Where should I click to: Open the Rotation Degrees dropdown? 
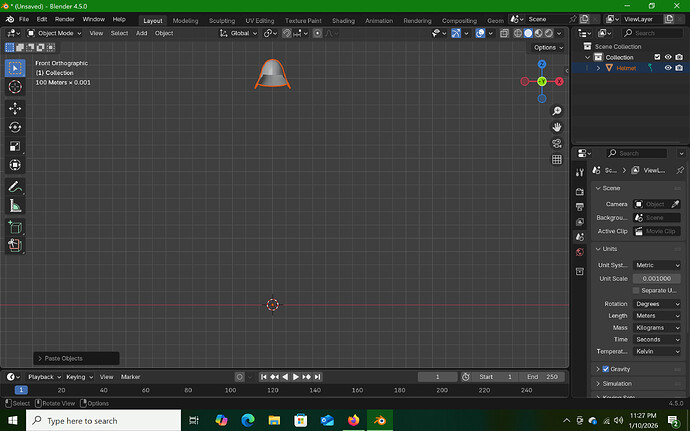pos(657,304)
